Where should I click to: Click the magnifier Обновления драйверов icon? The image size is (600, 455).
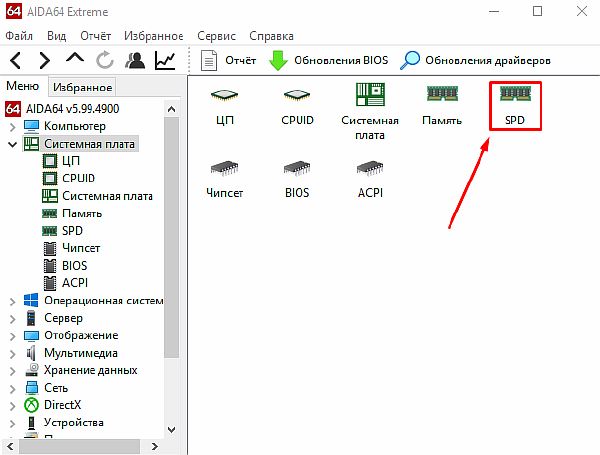tap(410, 60)
